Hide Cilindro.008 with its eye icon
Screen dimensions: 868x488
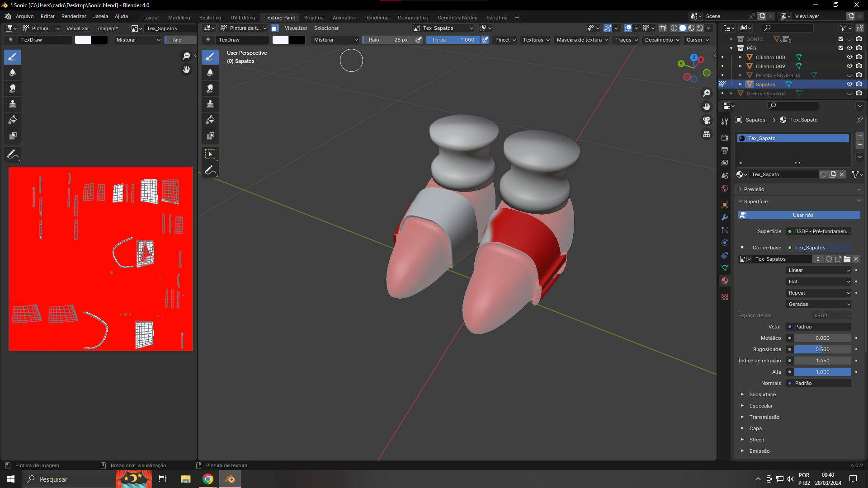pos(849,57)
